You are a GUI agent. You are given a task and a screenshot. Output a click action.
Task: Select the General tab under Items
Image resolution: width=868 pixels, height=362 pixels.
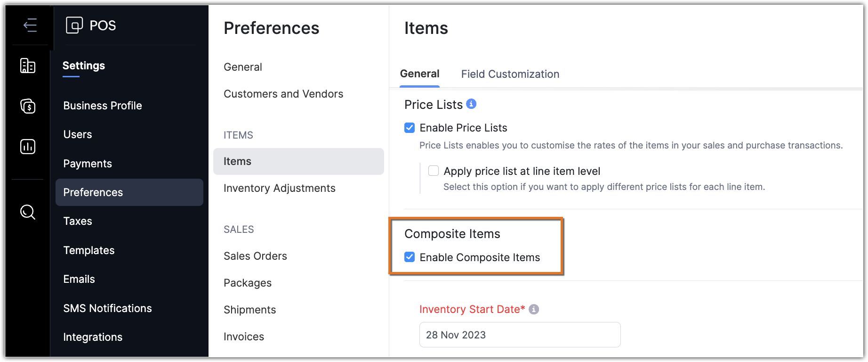pyautogui.click(x=419, y=74)
